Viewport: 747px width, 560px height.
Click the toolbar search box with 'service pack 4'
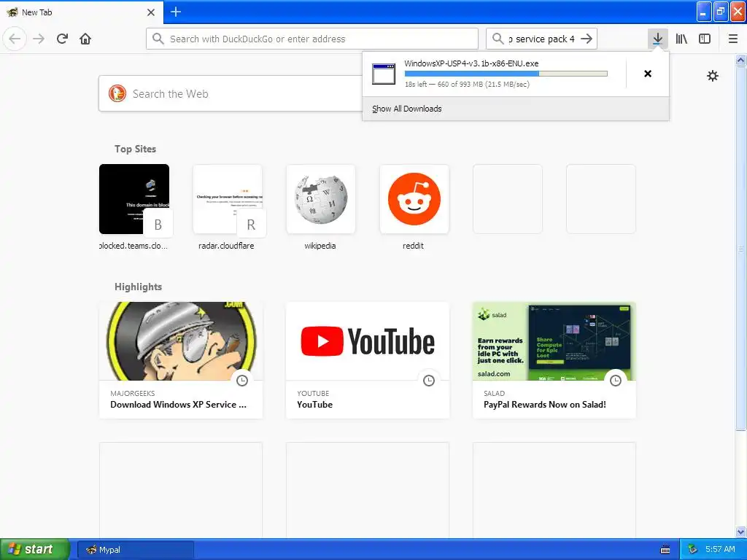pos(541,39)
